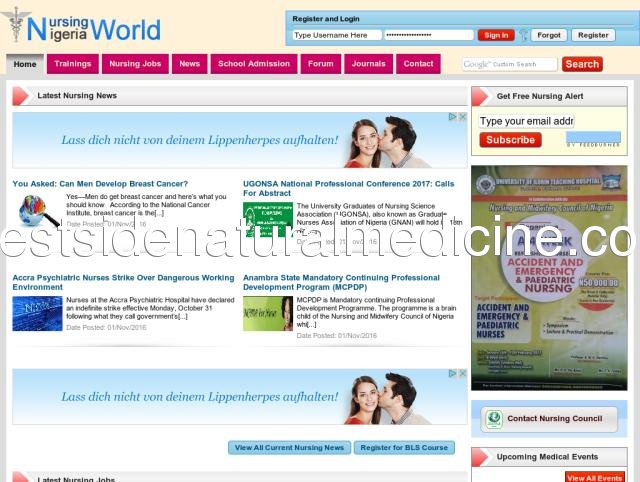Click the top Lippenherpes banner advertisement
The width and height of the screenshot is (640, 482).
(x=240, y=140)
